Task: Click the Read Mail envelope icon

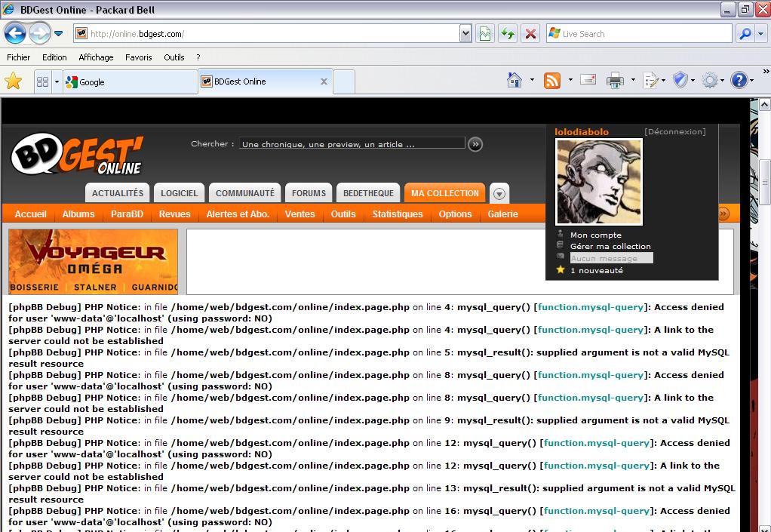Action: [588, 80]
